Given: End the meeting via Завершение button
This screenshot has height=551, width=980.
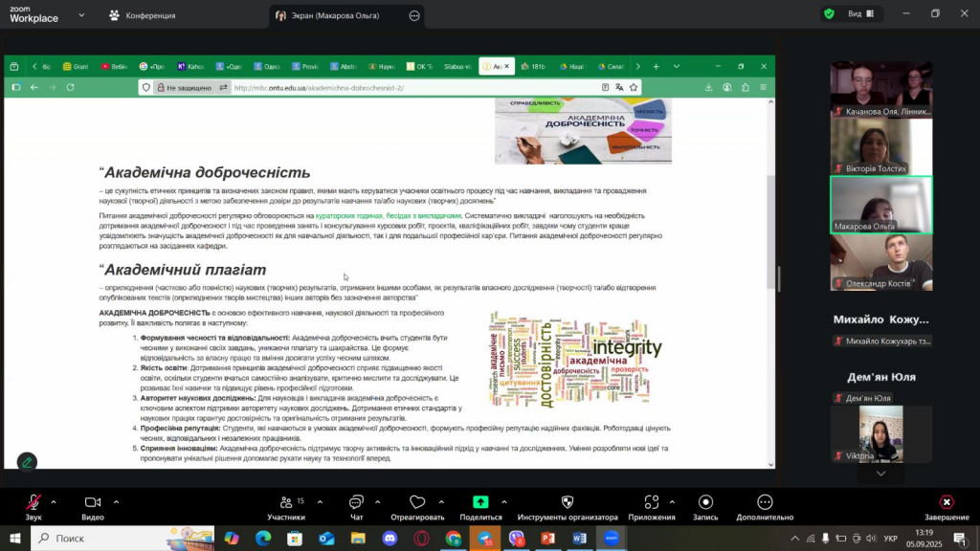Looking at the screenshot, I should (x=946, y=501).
